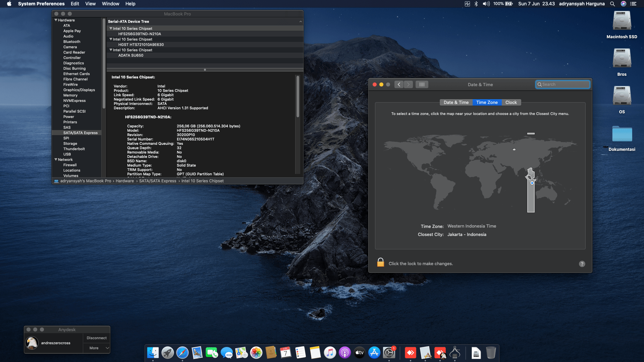Click the help question mark button
This screenshot has width=644, height=362.
pos(582,264)
